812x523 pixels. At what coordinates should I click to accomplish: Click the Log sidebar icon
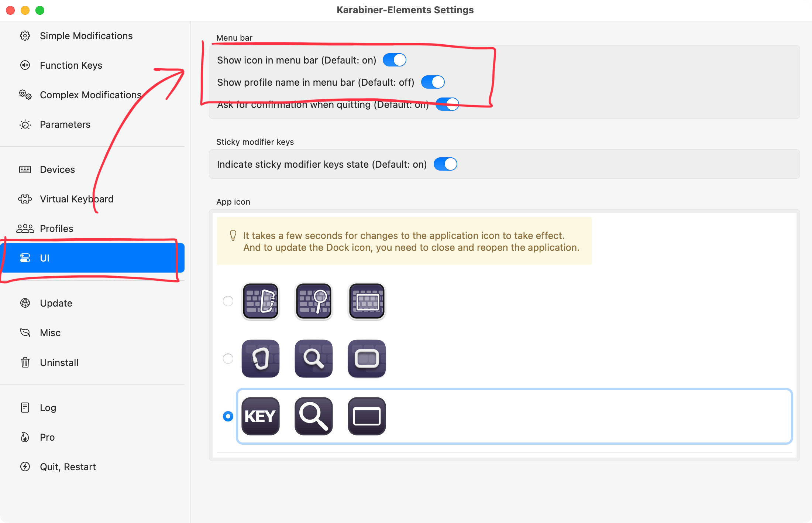24,407
